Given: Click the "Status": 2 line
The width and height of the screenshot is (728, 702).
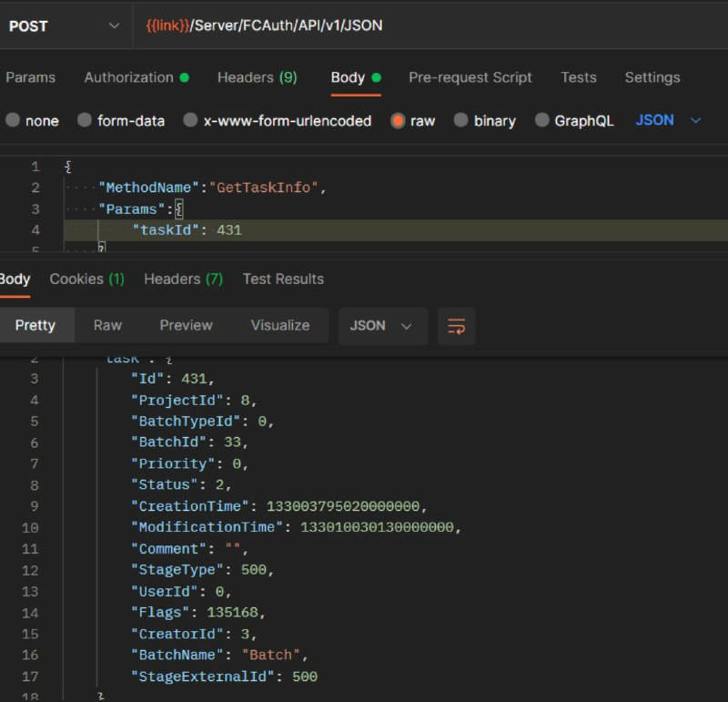Looking at the screenshot, I should [181, 485].
